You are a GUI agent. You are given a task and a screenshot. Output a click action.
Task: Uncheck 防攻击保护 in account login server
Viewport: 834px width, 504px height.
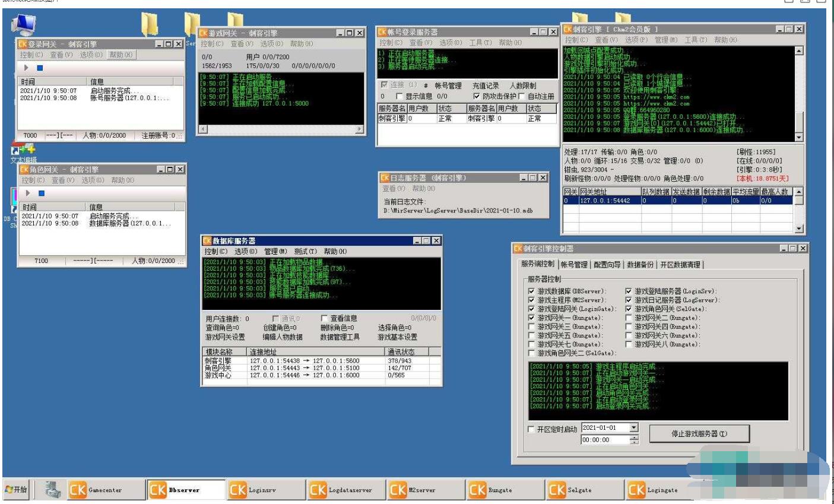[x=476, y=96]
